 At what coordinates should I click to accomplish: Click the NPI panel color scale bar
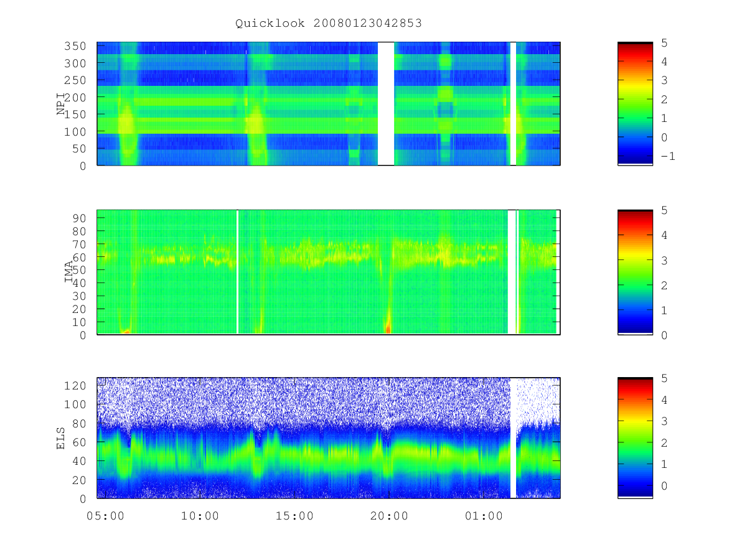coord(635,104)
